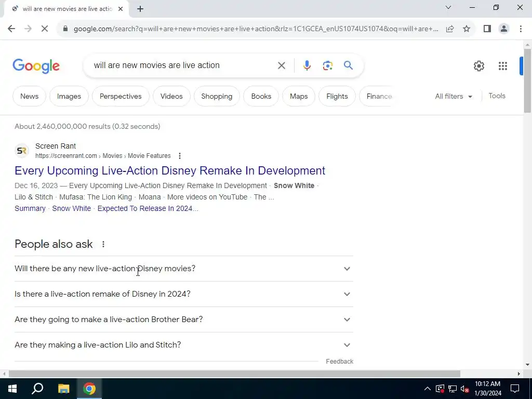Image resolution: width=532 pixels, height=399 pixels.
Task: Jump to Snow White sitelink
Action: (x=71, y=209)
